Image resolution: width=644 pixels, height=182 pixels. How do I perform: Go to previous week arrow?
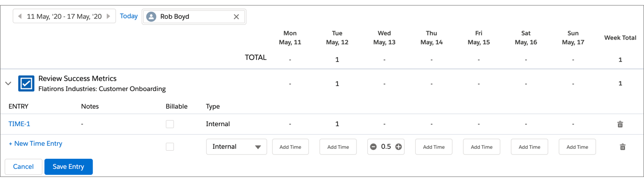pos(20,17)
